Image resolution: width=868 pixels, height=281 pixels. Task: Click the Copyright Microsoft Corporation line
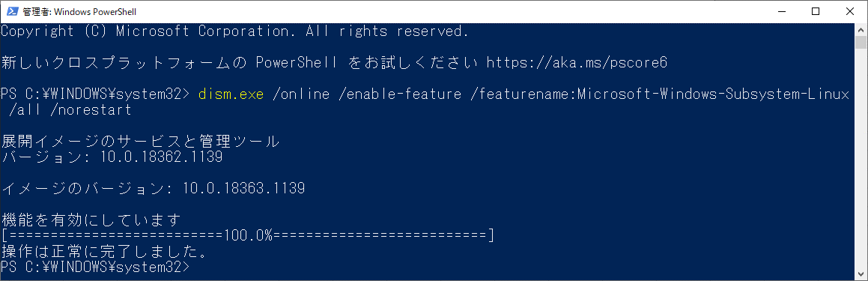tap(235, 31)
